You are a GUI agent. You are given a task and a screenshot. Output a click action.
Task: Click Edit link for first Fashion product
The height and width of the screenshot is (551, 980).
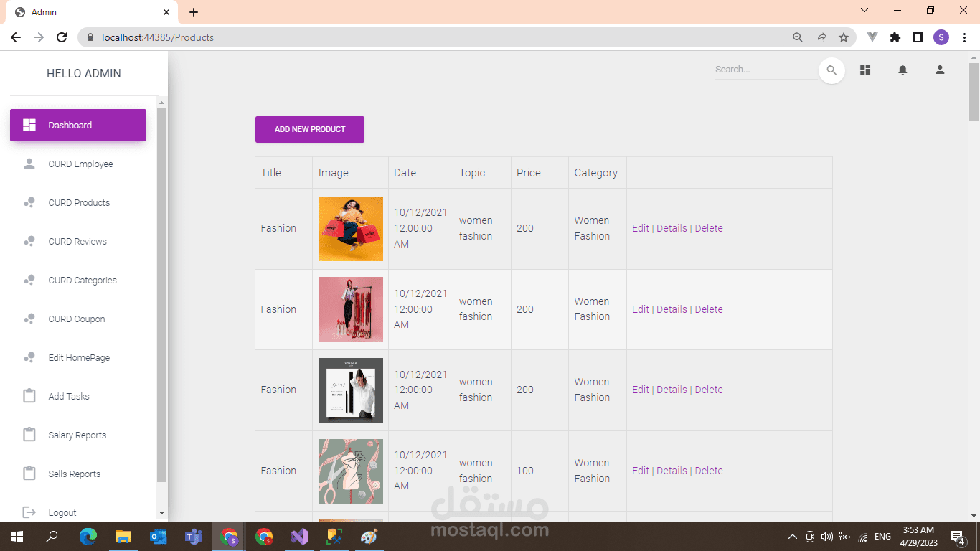[x=640, y=228]
